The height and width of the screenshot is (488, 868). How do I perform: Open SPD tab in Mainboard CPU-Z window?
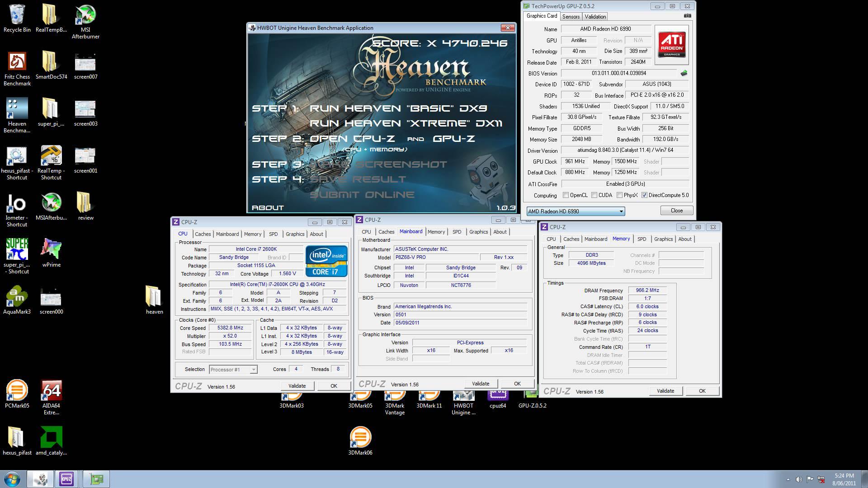[x=457, y=232]
